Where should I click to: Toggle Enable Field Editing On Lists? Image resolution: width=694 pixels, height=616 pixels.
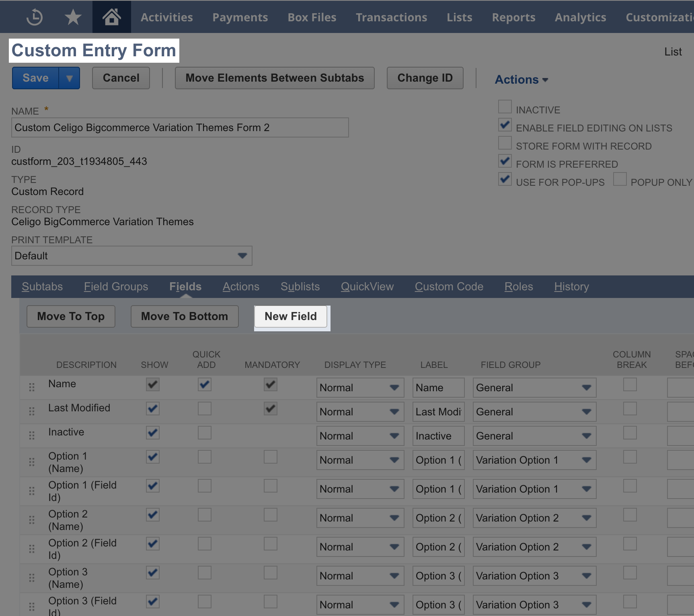pyautogui.click(x=505, y=125)
